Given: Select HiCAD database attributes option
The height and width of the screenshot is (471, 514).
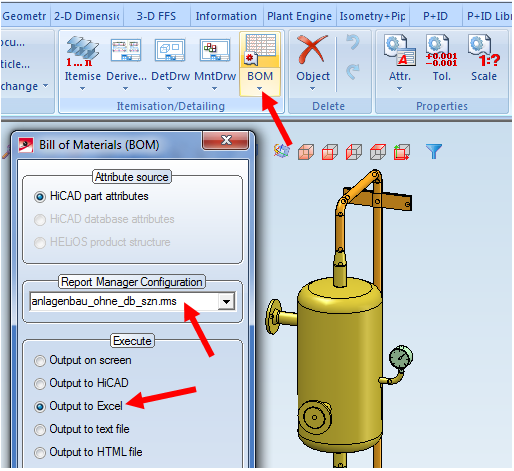Looking at the screenshot, I should pos(104,219).
